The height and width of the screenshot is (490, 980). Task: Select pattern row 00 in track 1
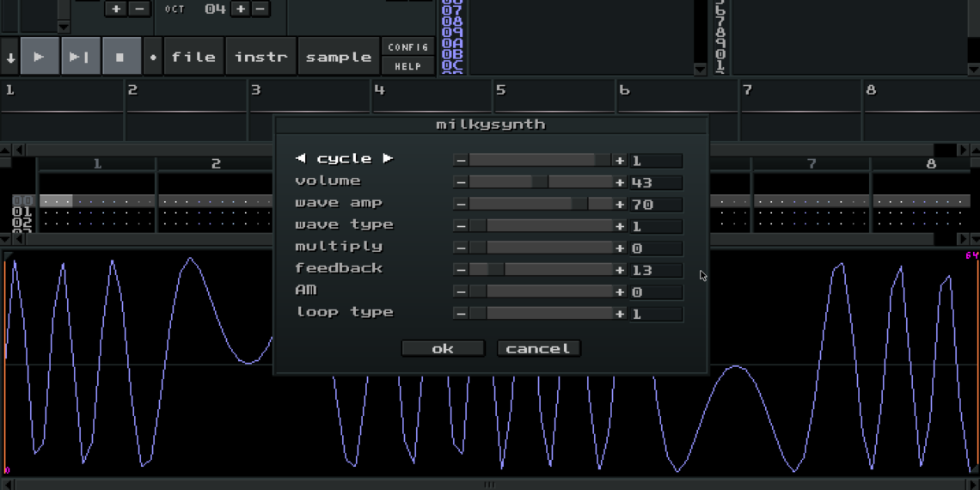tap(96, 201)
